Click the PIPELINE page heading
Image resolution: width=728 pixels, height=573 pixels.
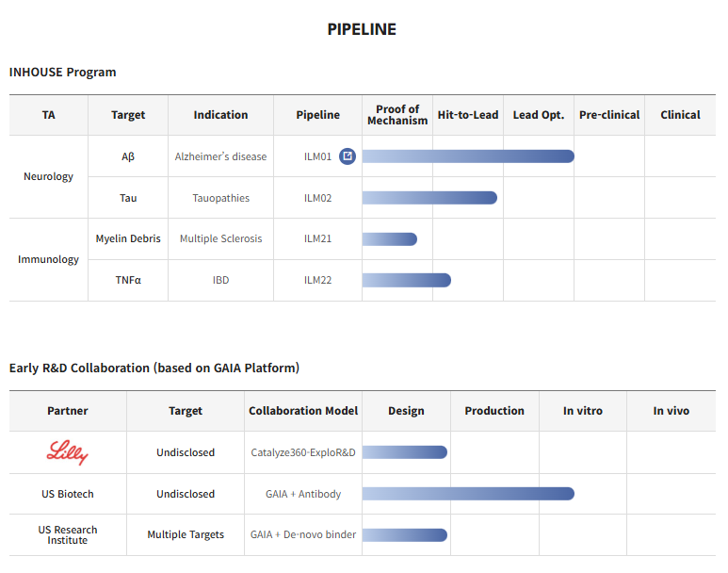pyautogui.click(x=362, y=29)
